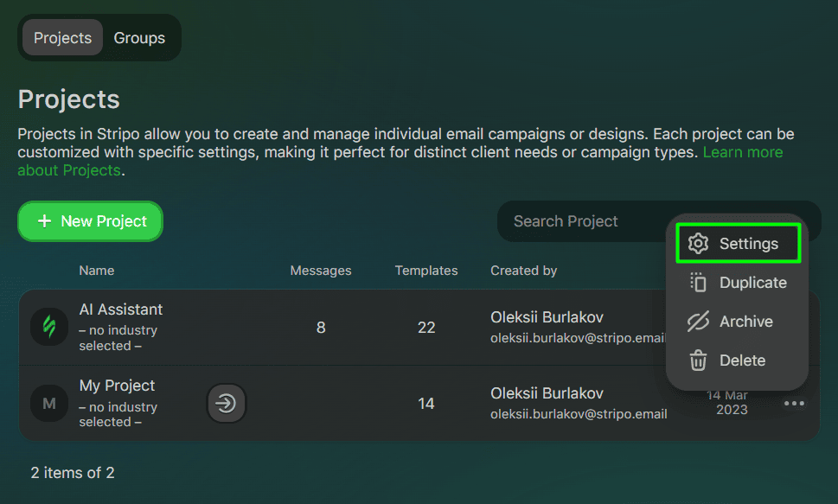
Task: Open the AI Assistant project name
Action: (121, 309)
